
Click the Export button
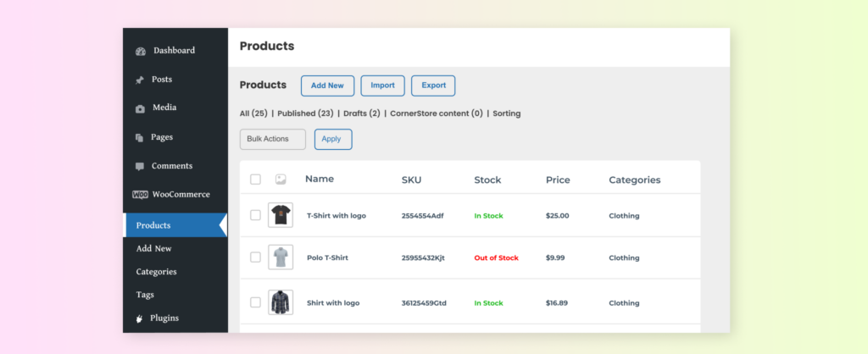[x=433, y=86]
